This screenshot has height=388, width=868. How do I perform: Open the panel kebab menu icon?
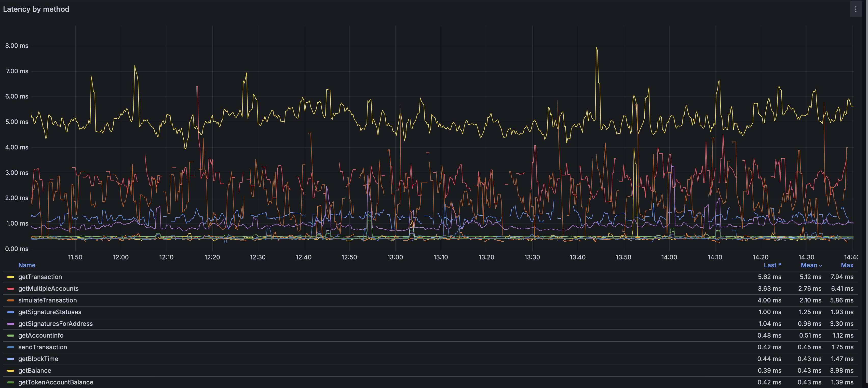(x=856, y=9)
